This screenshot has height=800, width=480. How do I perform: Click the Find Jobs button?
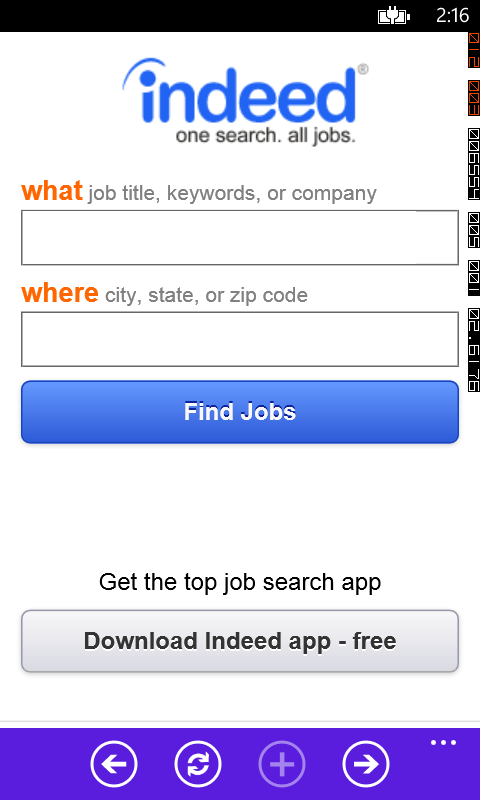pos(240,412)
